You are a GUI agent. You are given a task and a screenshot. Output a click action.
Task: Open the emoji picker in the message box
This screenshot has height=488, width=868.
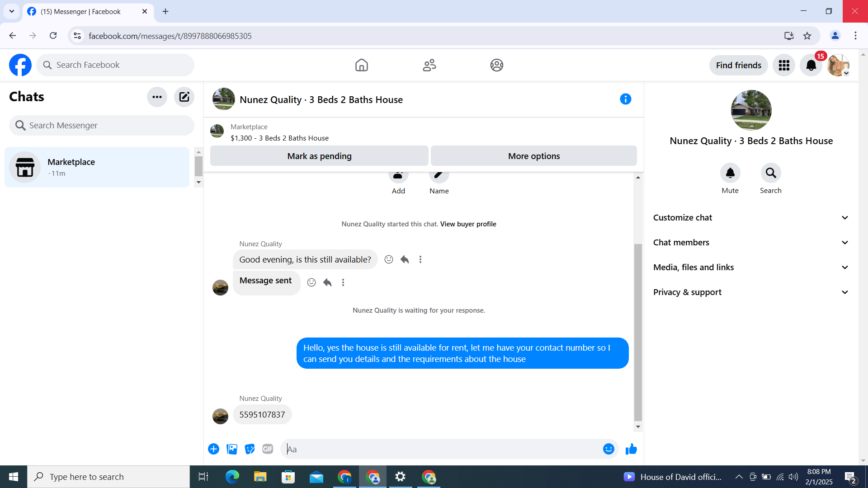click(x=609, y=449)
